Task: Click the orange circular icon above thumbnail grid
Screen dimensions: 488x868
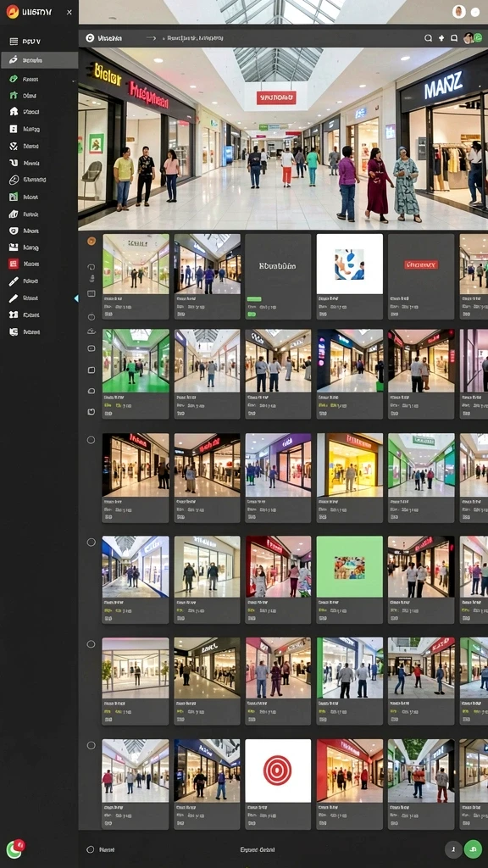Action: pyautogui.click(x=91, y=241)
